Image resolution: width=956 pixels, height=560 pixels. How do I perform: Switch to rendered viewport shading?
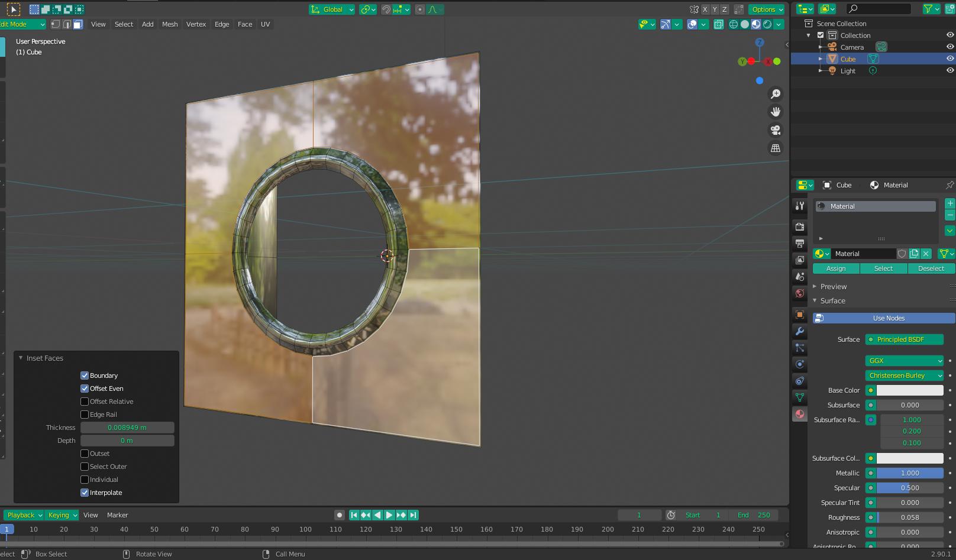pos(767,24)
